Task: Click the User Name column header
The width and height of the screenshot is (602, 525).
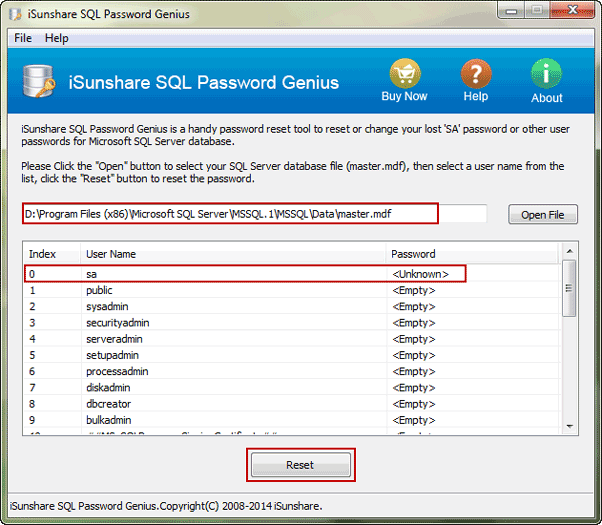Action: [x=233, y=254]
